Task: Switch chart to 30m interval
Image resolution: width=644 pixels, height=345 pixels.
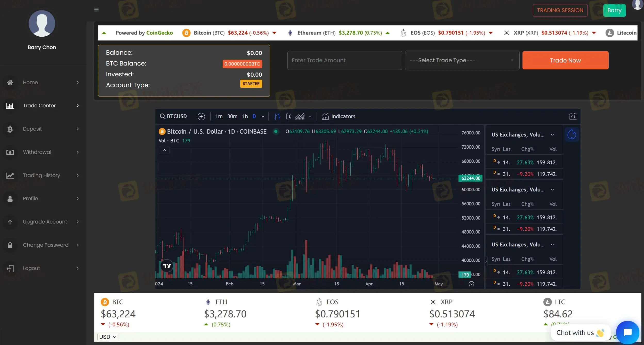Action: 232,117
